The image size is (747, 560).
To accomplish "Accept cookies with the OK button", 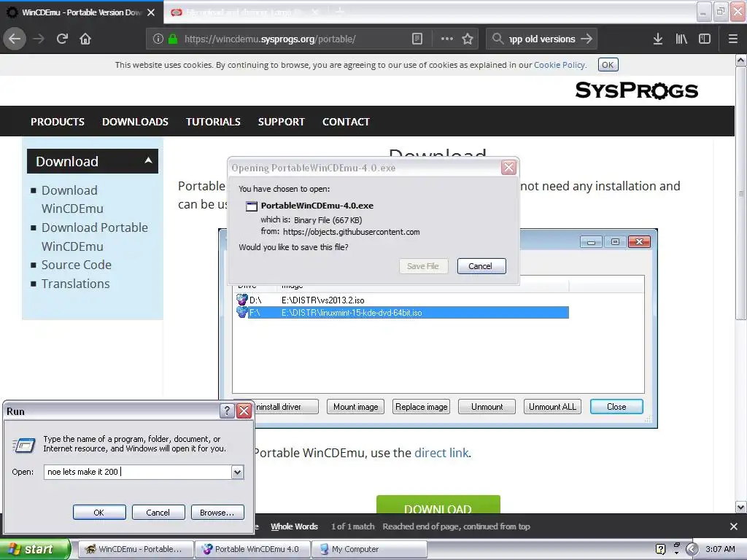I will tap(608, 65).
